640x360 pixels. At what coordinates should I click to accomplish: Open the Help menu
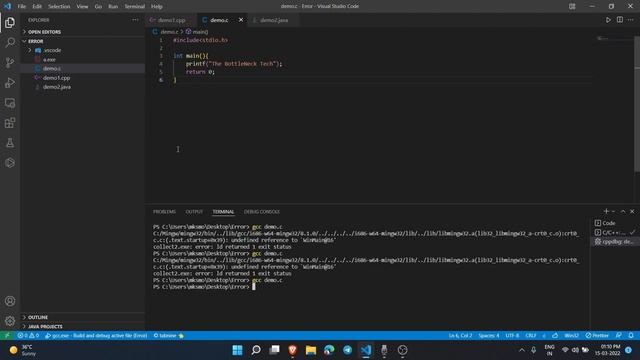[157, 7]
